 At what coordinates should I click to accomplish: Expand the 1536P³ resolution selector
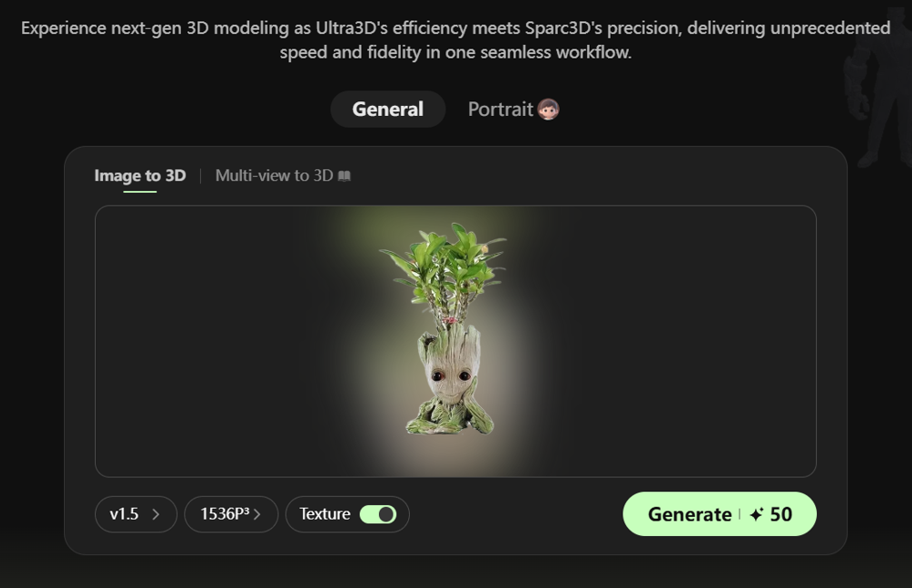point(231,514)
